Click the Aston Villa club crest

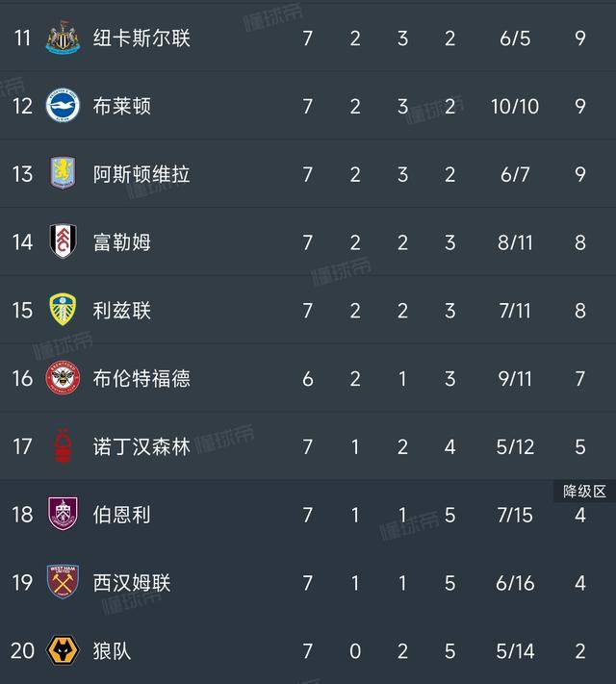pos(64,174)
